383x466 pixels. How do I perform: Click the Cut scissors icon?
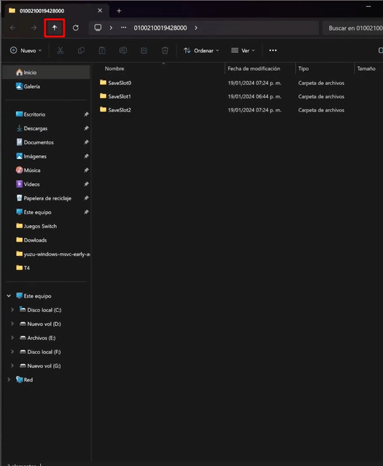click(60, 51)
